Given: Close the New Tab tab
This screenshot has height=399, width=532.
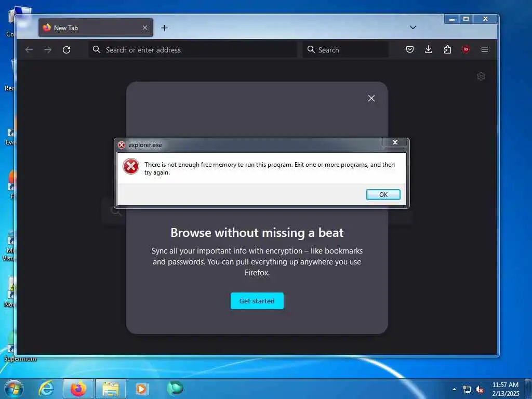Looking at the screenshot, I should click(x=145, y=28).
